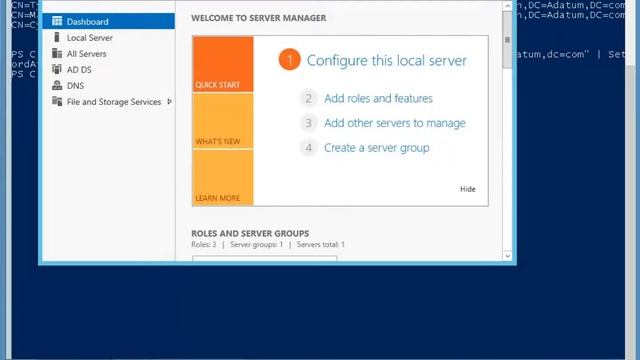Expand File and Storage Services arrow
The width and height of the screenshot is (640, 360).
[x=169, y=101]
